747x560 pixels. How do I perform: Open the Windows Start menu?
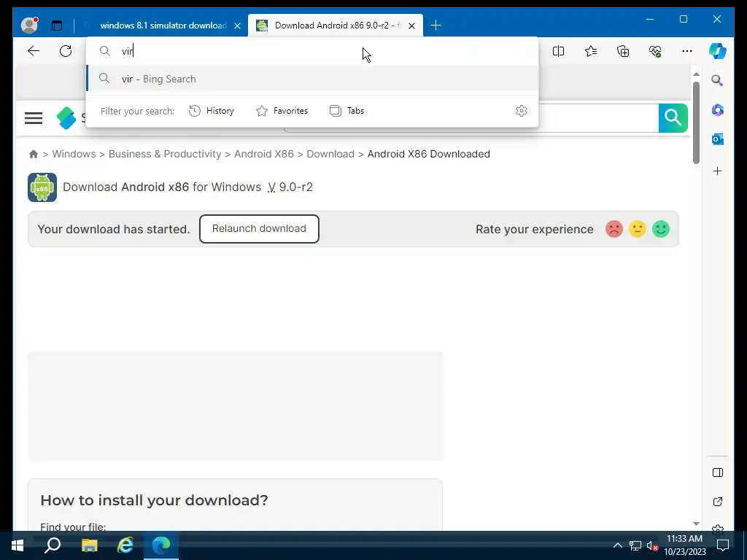(18, 545)
